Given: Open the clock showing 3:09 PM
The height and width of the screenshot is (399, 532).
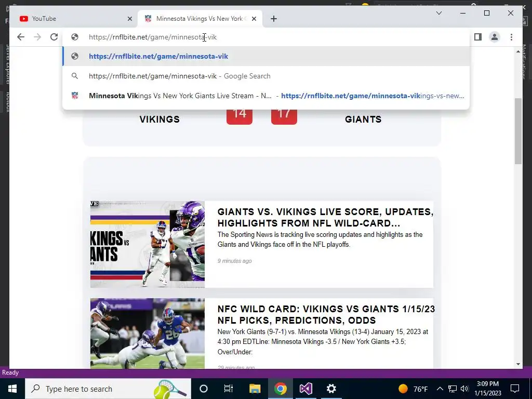Looking at the screenshot, I should point(487,389).
